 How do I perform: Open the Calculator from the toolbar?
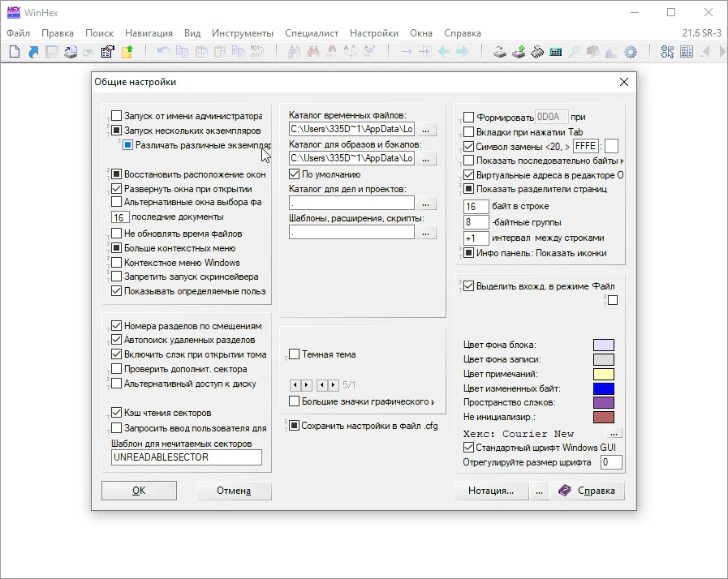click(x=556, y=53)
